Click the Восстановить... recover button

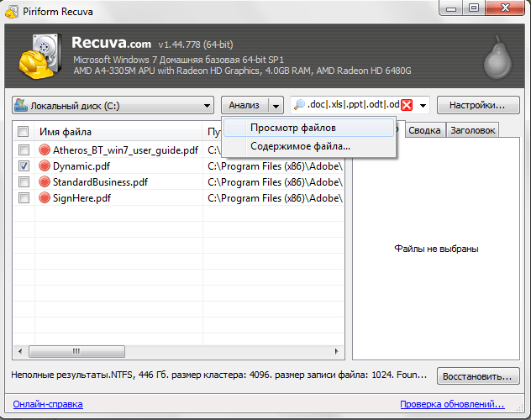click(x=478, y=376)
